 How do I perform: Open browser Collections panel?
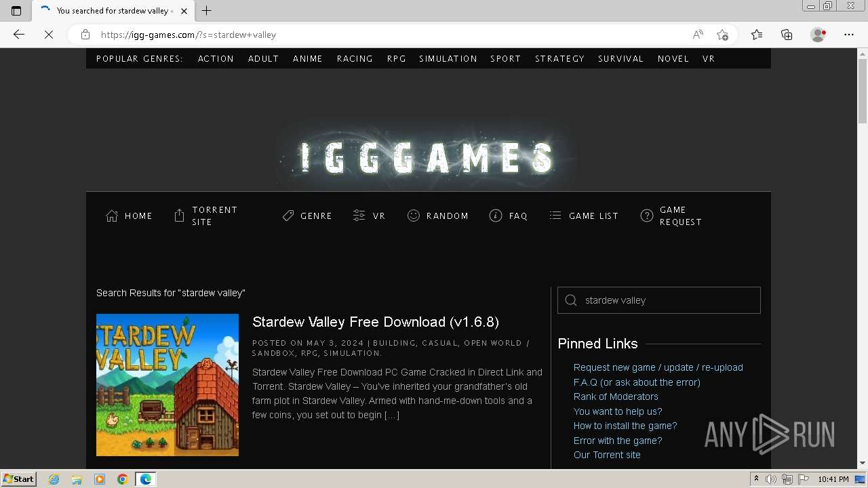pyautogui.click(x=787, y=35)
